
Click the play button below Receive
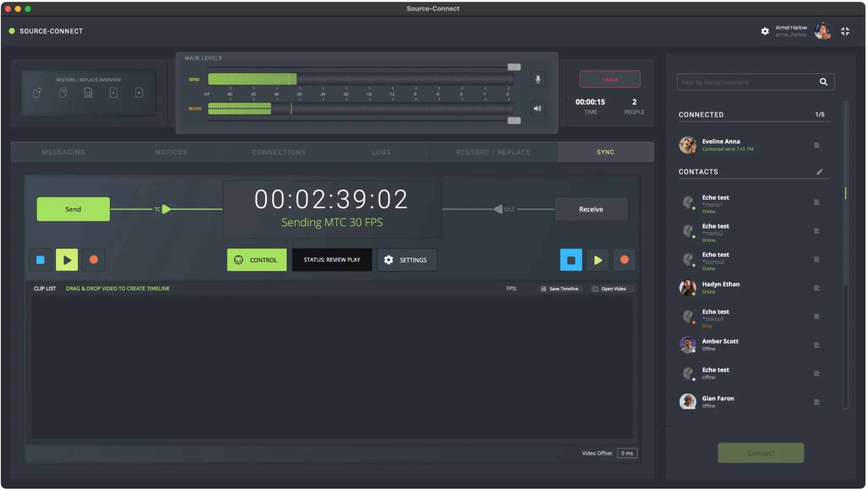pos(598,260)
